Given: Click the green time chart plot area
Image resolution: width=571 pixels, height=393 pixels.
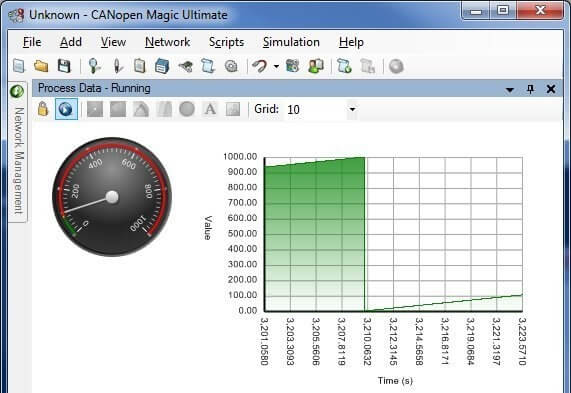Looking at the screenshot, I should (393, 234).
